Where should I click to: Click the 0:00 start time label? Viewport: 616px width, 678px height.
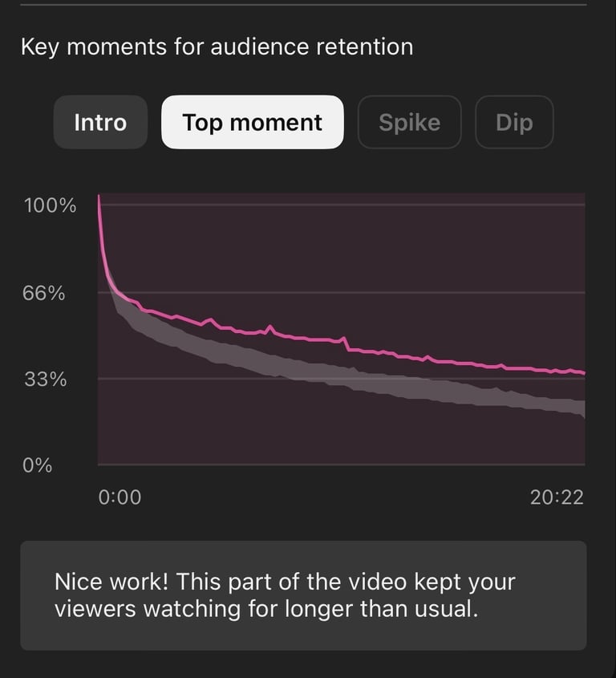tap(120, 497)
